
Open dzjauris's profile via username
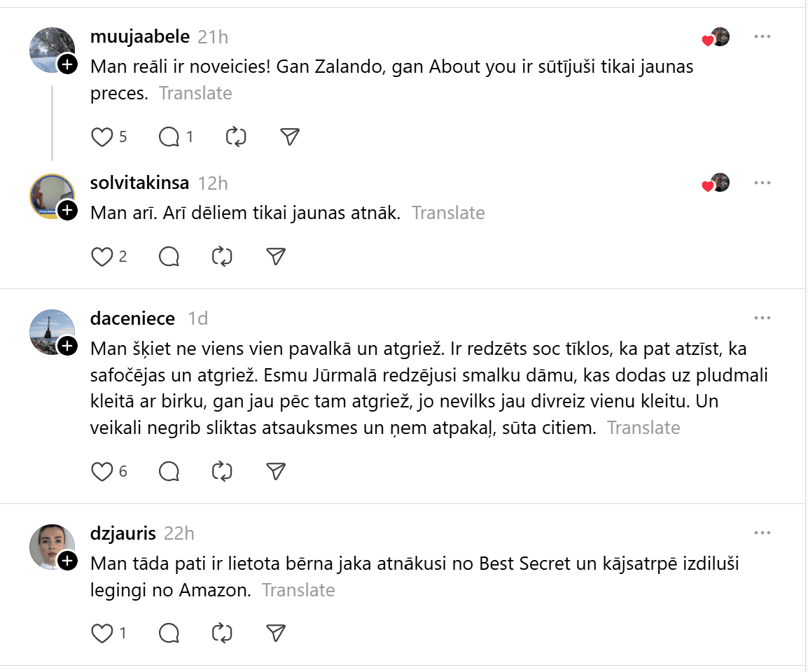pos(123,533)
